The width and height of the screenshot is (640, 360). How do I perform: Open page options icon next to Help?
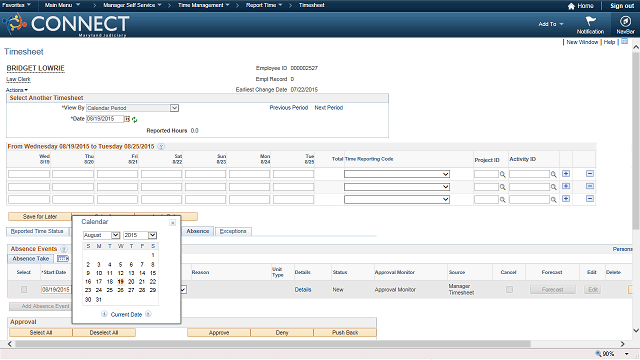(624, 42)
